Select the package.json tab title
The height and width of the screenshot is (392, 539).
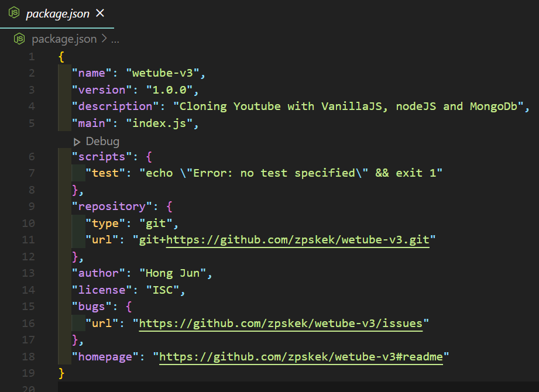pyautogui.click(x=57, y=13)
